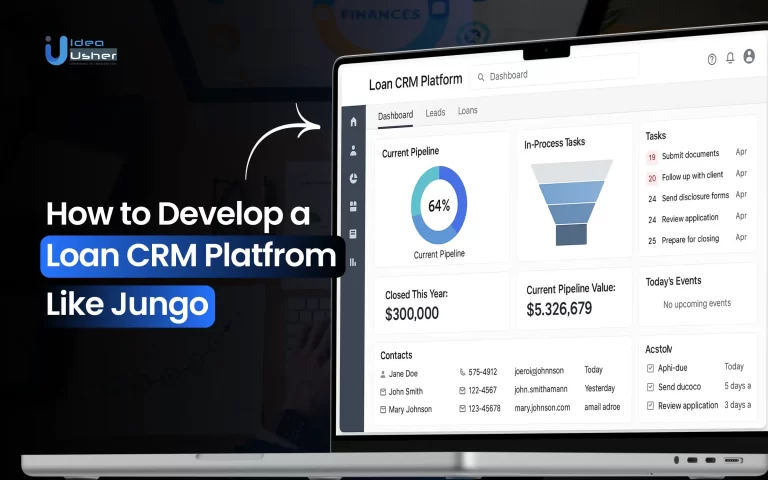Click the help question mark icon
Viewport: 768px width, 480px height.
click(x=712, y=59)
